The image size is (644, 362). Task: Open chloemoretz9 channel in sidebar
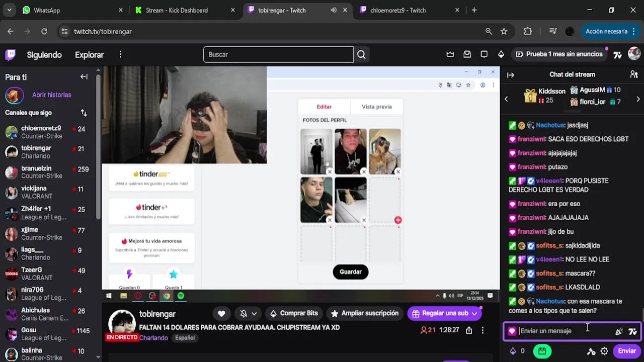49,132
